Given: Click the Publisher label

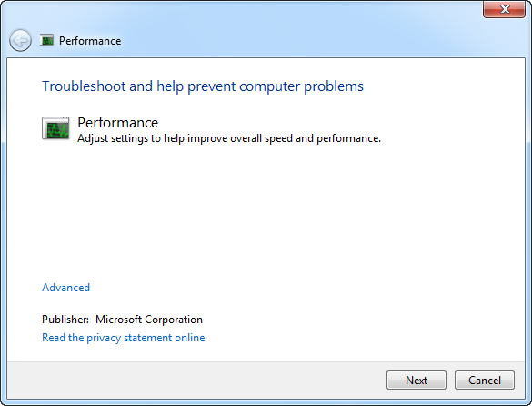Looking at the screenshot, I should click(x=65, y=320).
